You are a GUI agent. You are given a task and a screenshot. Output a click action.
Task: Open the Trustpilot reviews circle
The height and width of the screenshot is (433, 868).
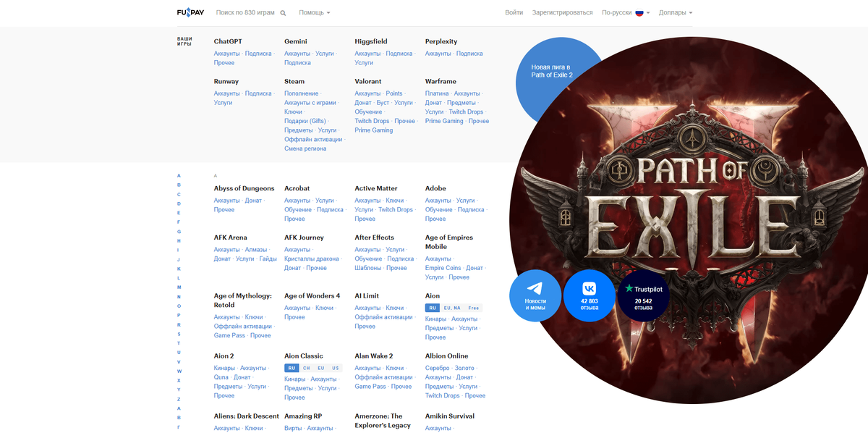click(643, 296)
